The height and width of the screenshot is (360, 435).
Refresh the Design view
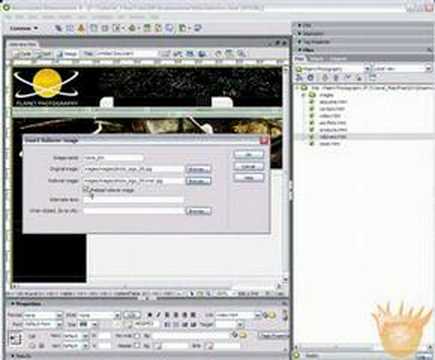(x=218, y=53)
